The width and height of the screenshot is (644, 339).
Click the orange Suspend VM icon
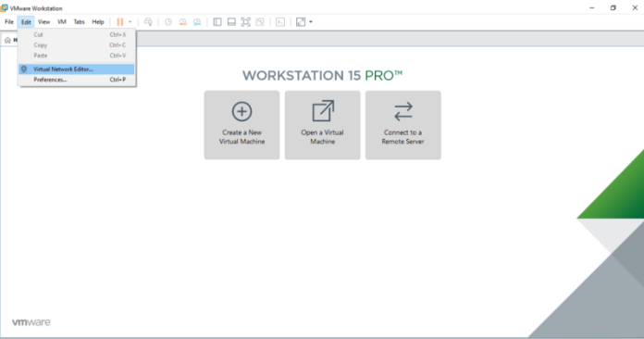point(120,22)
